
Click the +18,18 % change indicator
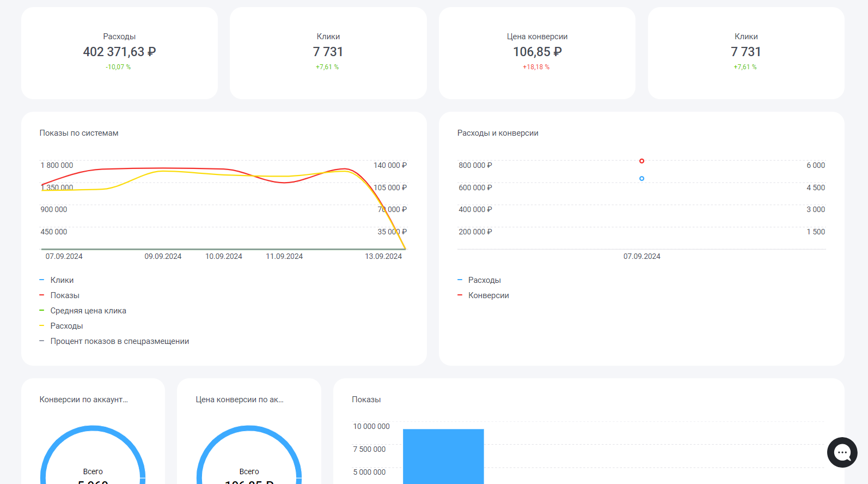536,67
